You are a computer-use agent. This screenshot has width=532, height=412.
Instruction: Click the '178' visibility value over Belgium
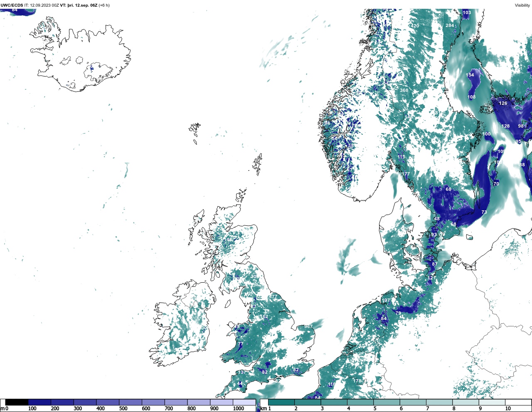357,381
